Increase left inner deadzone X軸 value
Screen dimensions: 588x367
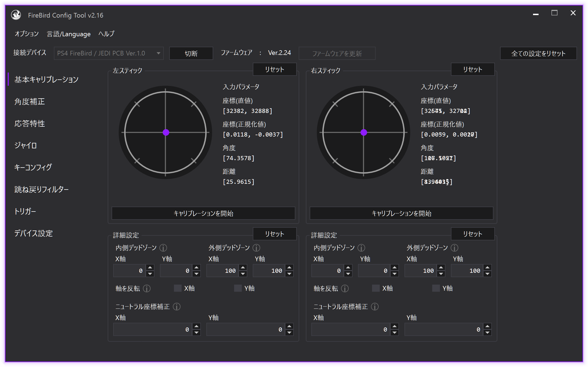[150, 267]
